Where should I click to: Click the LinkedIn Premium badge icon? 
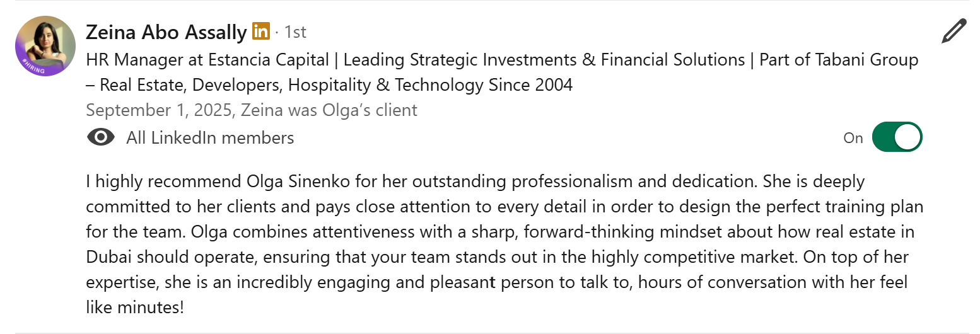pos(260,30)
